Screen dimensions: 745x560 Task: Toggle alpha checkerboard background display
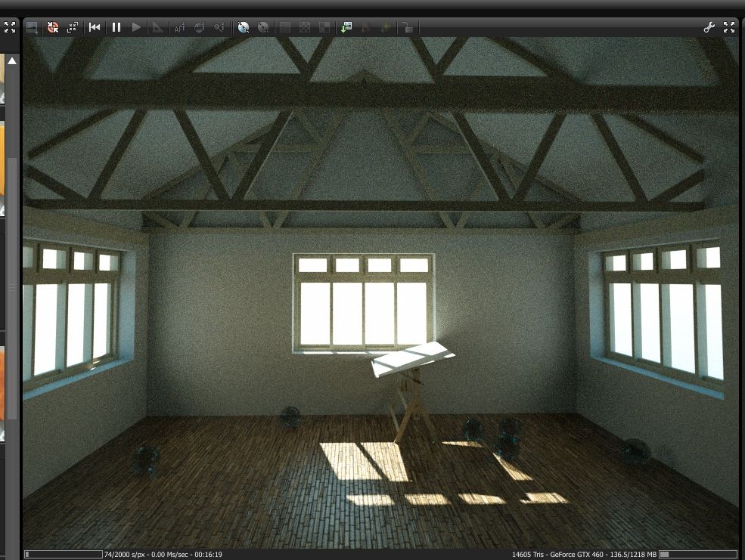click(x=305, y=27)
